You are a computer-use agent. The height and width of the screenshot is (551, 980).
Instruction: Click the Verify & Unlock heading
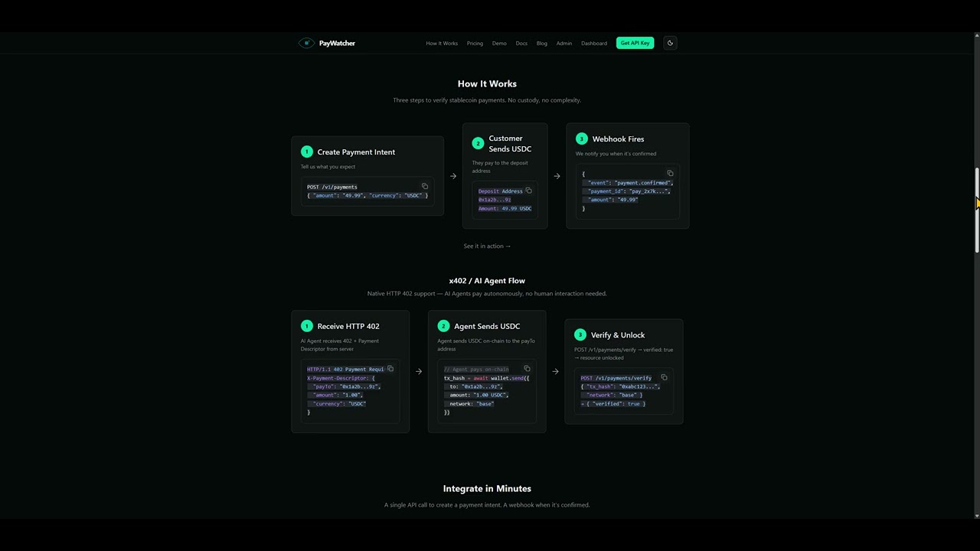click(x=618, y=334)
